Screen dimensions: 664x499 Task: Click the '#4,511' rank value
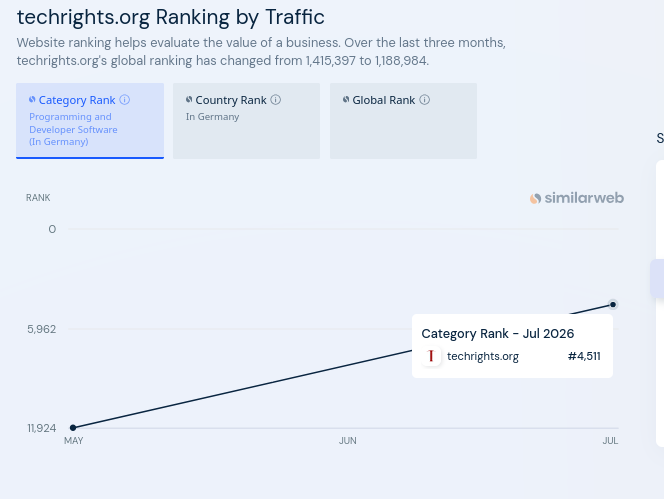tap(584, 356)
